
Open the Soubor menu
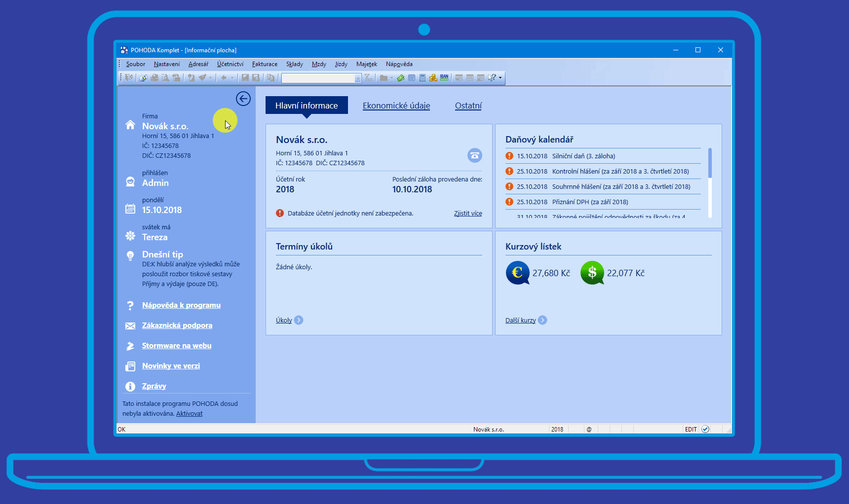[x=135, y=64]
